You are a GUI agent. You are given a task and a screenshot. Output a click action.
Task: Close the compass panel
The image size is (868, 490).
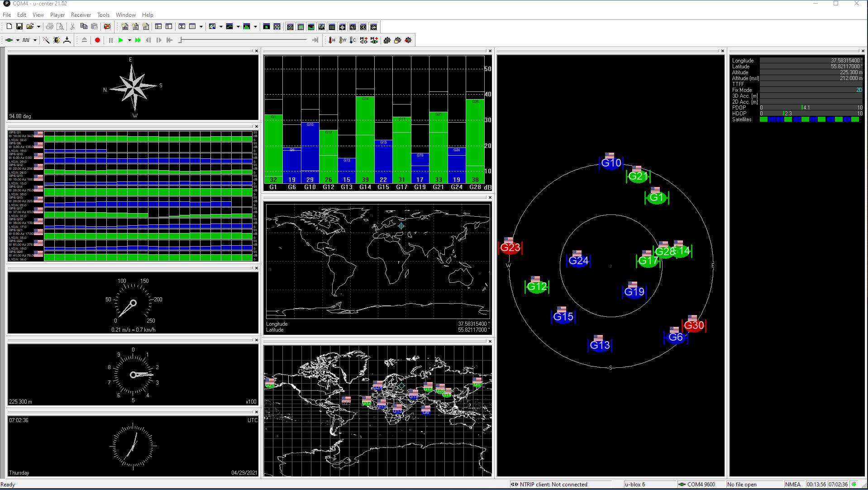257,51
